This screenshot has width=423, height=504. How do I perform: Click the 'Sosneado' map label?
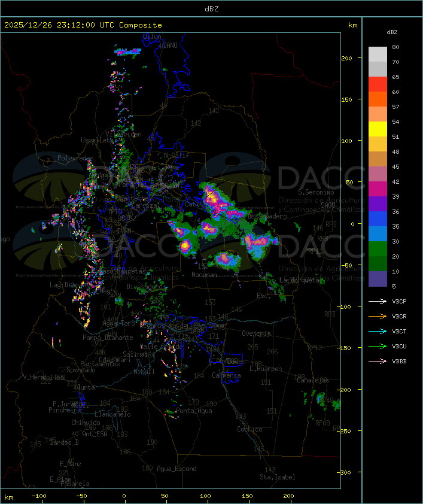[81, 370]
